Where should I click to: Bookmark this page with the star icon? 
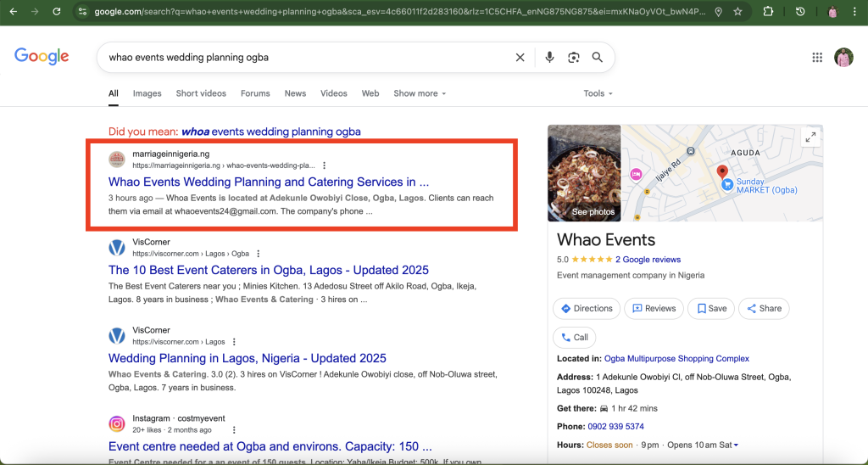click(737, 12)
